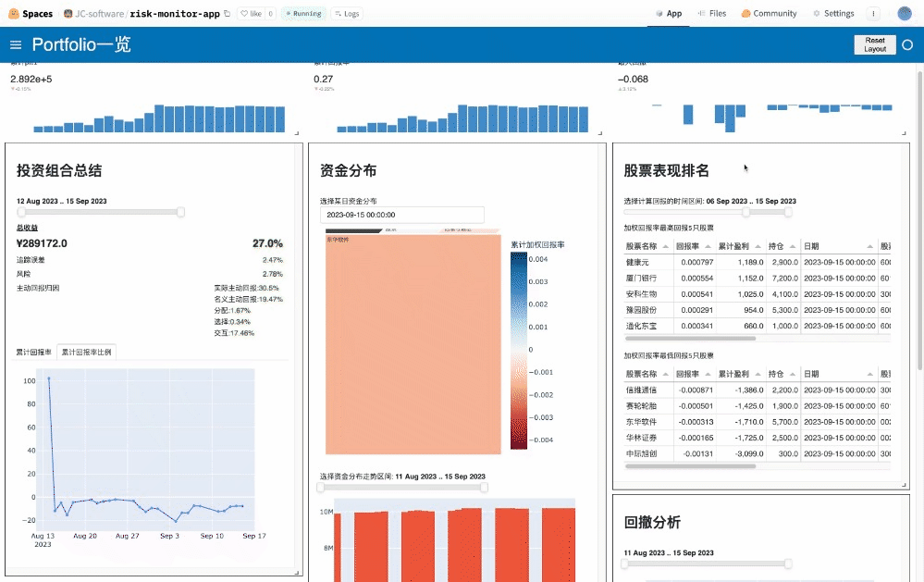Viewport: 924px width, 582px height.
Task: Toggle sort order on the 累计盈利 column
Action: [757, 245]
